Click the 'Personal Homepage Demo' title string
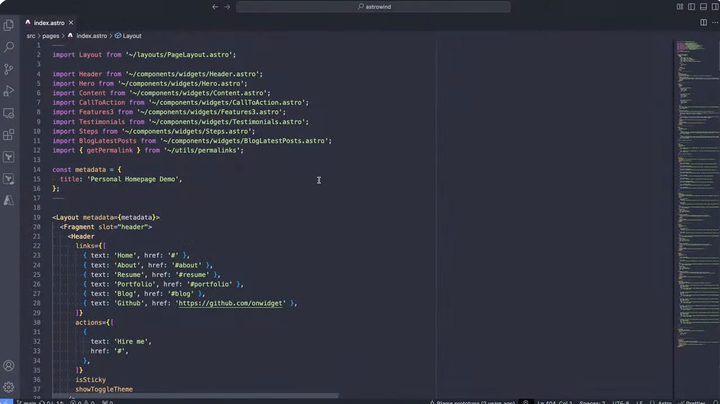The image size is (720, 404). [x=133, y=179]
